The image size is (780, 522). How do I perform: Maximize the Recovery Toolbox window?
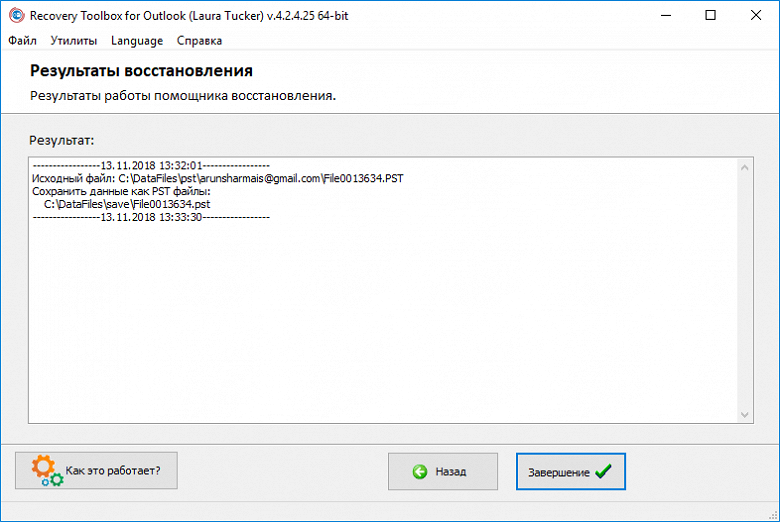(710, 15)
